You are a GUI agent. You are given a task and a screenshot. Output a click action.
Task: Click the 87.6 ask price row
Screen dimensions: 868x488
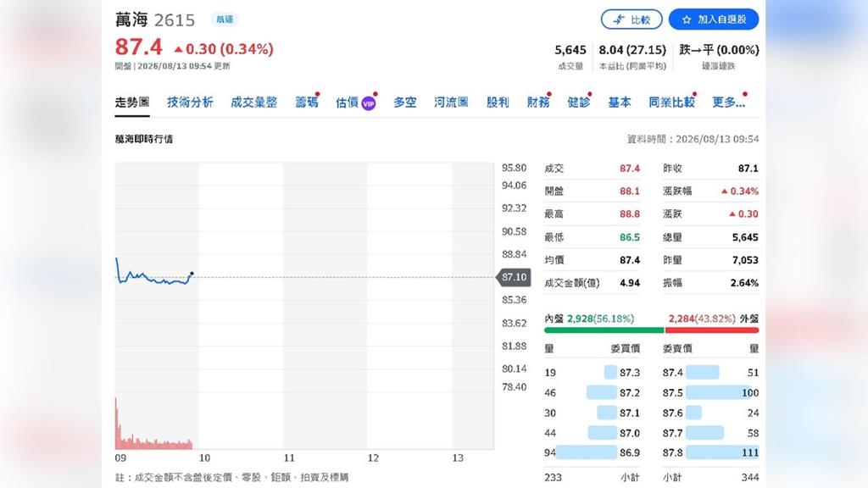click(711, 413)
